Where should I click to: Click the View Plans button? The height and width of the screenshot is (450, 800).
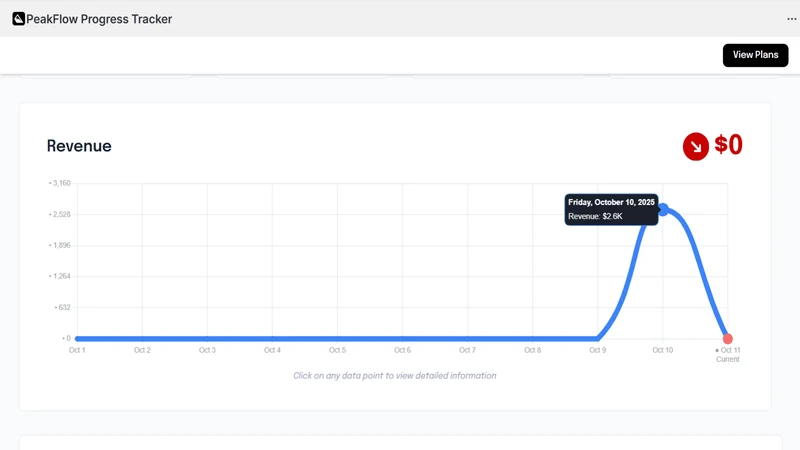point(755,55)
